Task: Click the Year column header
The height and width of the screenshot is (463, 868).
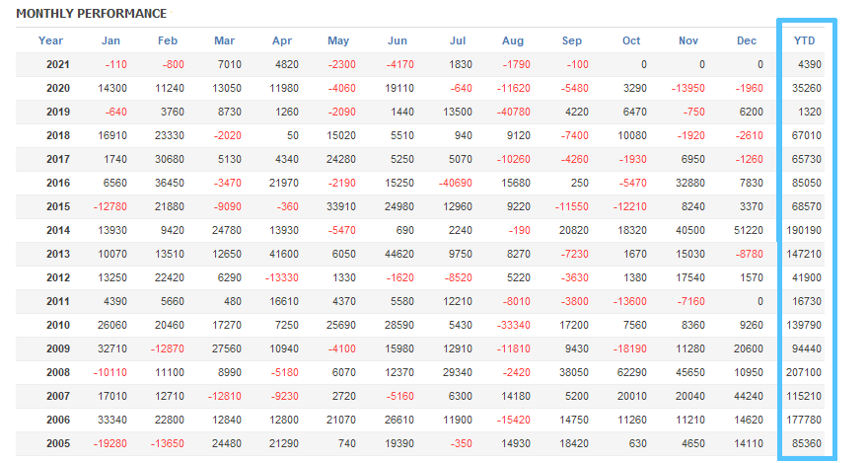Action: [x=51, y=40]
